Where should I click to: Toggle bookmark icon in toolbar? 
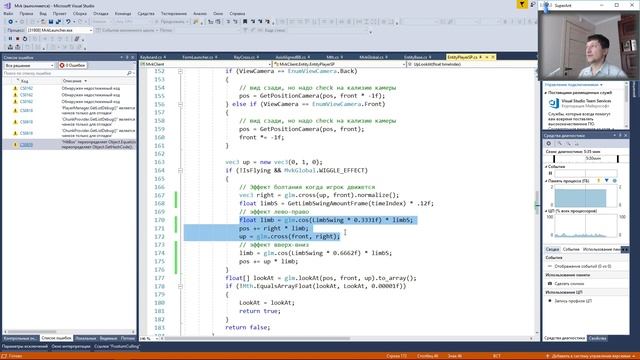[x=245, y=22]
